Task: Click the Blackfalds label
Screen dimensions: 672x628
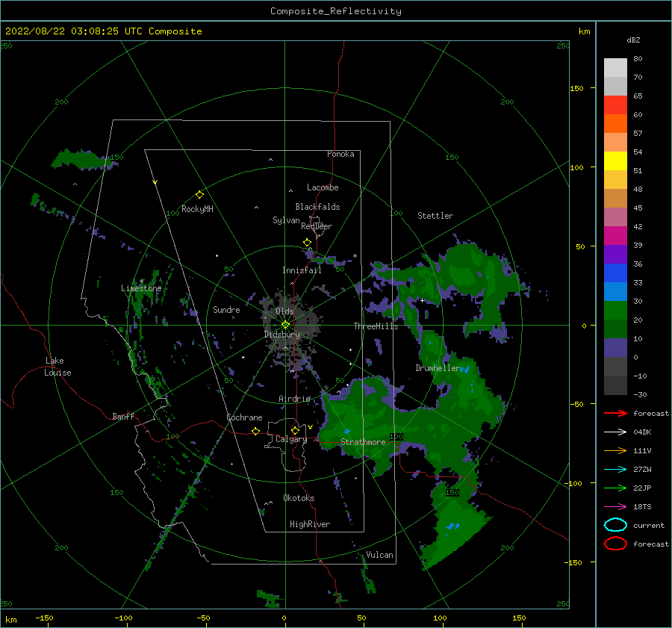Action: (317, 207)
